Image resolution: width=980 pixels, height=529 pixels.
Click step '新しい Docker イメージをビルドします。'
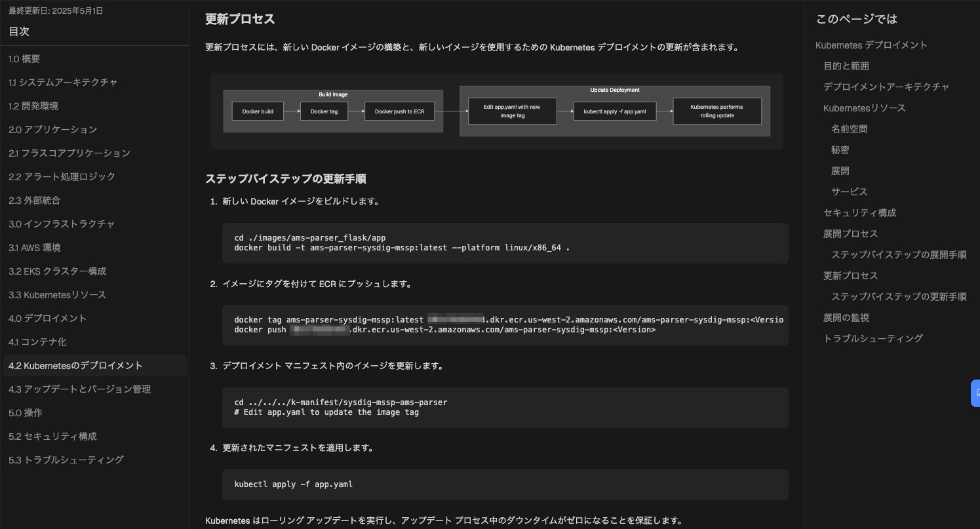click(301, 202)
